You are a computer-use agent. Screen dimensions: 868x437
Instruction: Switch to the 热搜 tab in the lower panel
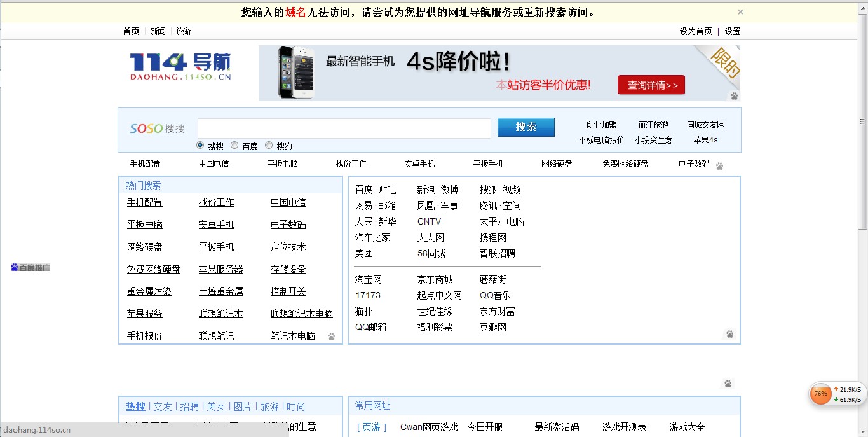[x=135, y=406]
